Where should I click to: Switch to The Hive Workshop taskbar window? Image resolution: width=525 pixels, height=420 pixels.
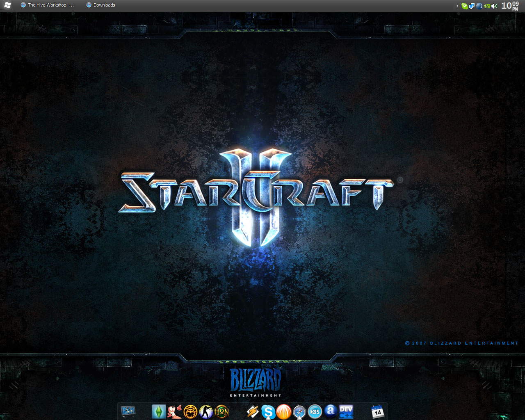[47, 5]
